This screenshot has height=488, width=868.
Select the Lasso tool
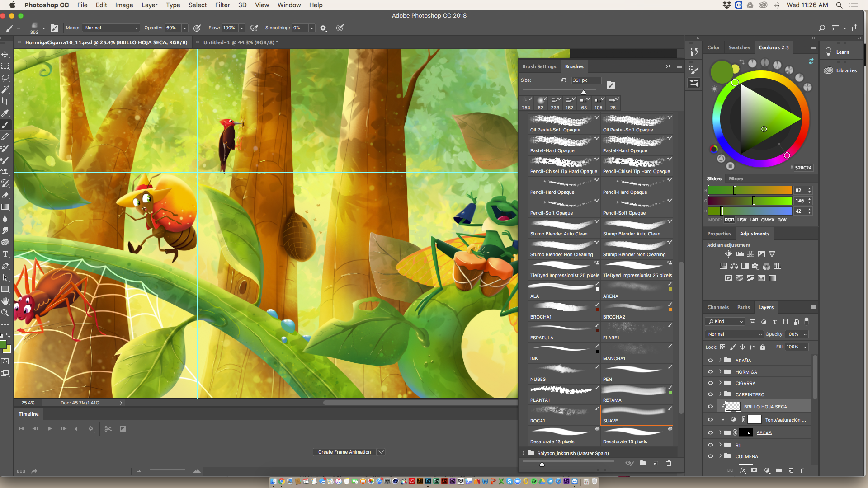[5, 78]
